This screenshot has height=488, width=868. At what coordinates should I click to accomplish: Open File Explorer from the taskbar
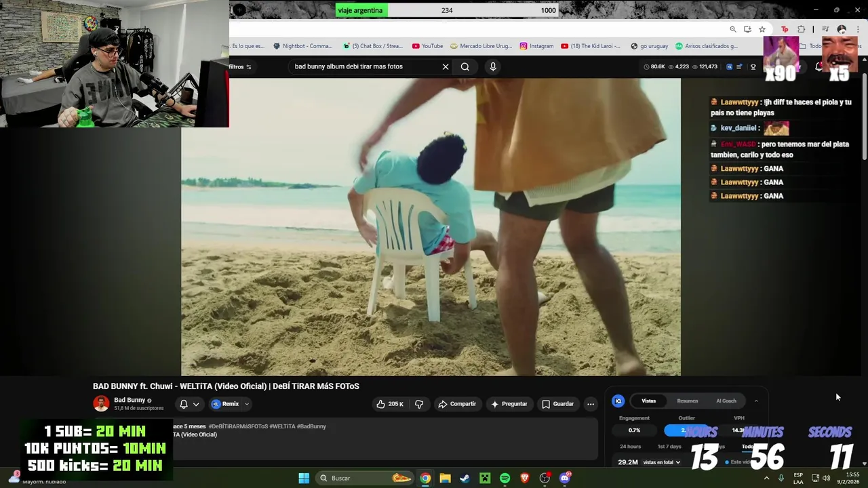pos(445,478)
